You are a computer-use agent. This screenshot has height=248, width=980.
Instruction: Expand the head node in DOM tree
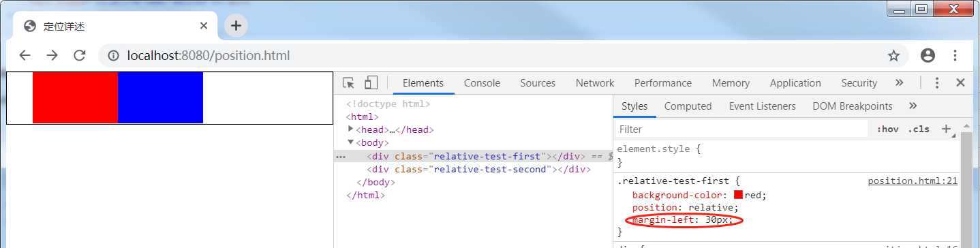(x=350, y=129)
